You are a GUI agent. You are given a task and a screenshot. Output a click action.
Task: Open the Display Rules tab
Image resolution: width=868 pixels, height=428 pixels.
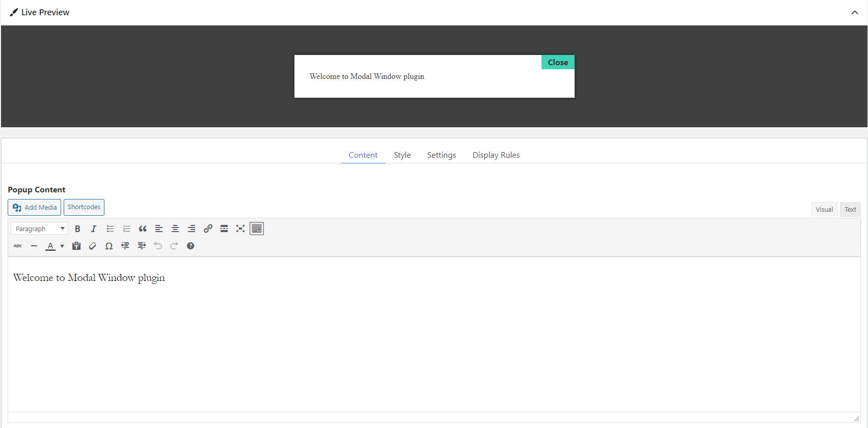496,155
